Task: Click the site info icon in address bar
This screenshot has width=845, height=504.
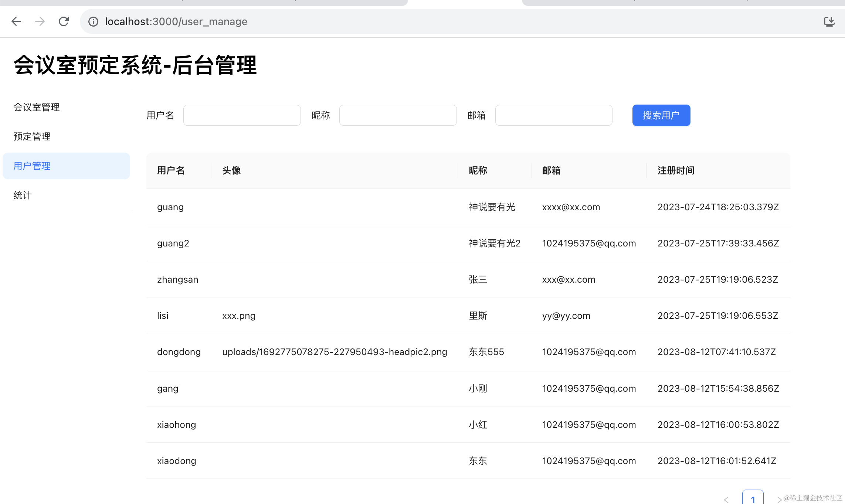Action: coord(93,22)
